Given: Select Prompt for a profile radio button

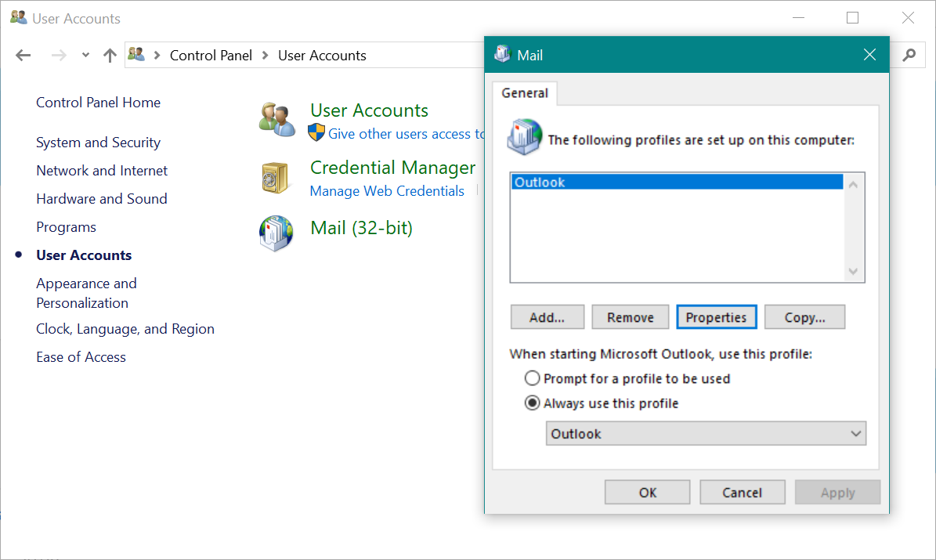Looking at the screenshot, I should [x=533, y=378].
